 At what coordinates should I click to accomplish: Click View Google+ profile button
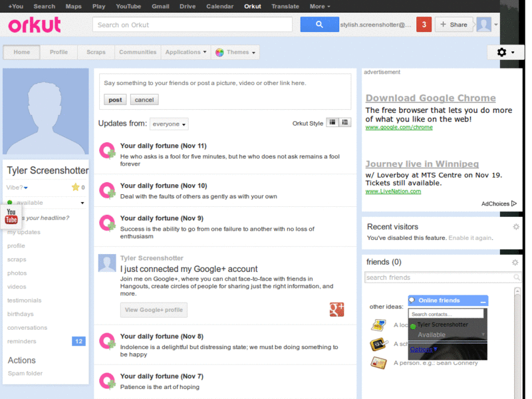(154, 310)
